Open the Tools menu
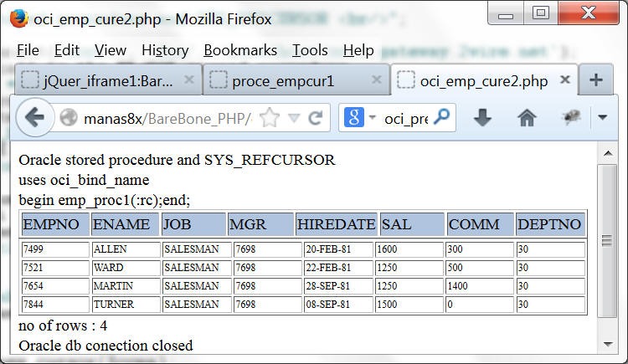Viewport: 628px width, 364px height. click(x=310, y=50)
